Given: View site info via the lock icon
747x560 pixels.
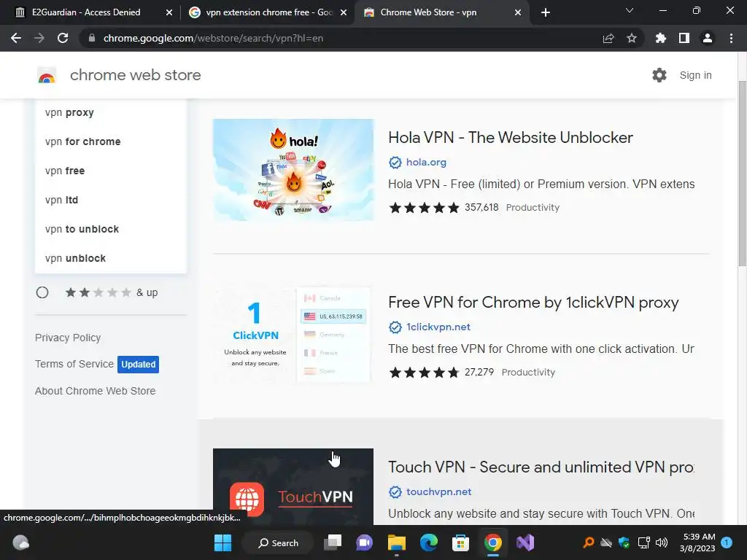Looking at the screenshot, I should 92,38.
